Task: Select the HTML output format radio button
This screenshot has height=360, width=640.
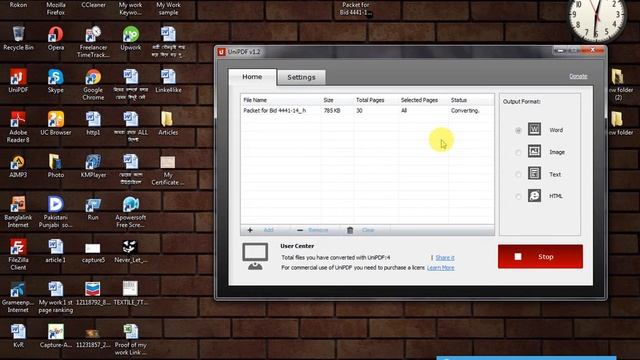Action: point(518,197)
